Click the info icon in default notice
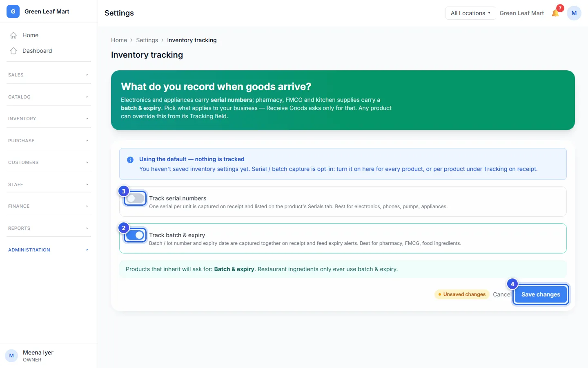The height and width of the screenshot is (368, 588). 130,160
